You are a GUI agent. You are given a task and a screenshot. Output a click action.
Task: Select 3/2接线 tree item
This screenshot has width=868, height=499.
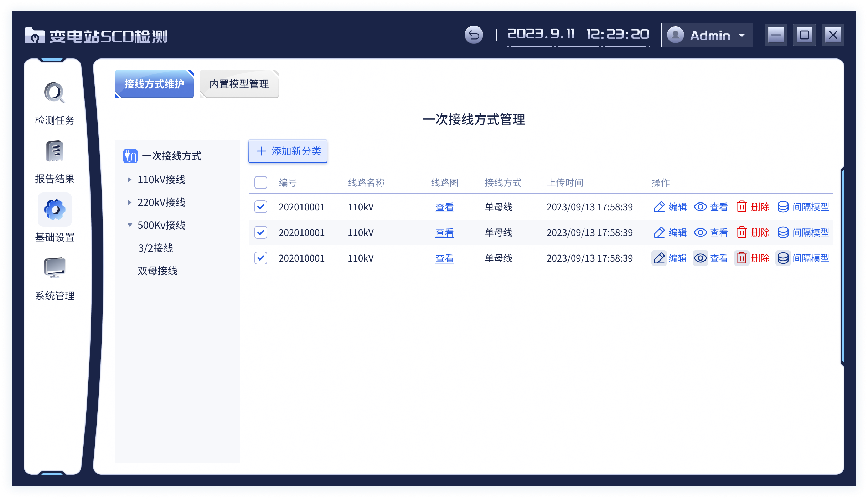click(x=155, y=248)
